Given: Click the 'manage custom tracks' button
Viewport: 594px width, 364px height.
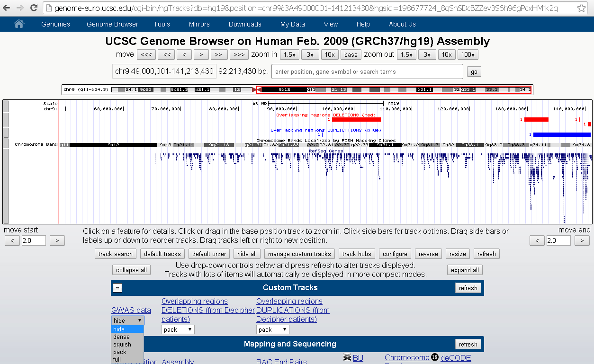Looking at the screenshot, I should (299, 254).
